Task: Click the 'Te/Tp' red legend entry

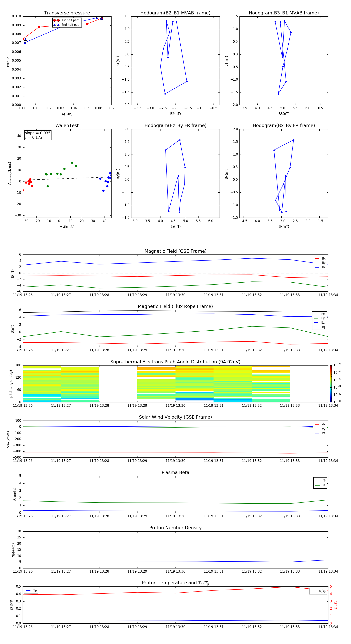Action: 318,591
